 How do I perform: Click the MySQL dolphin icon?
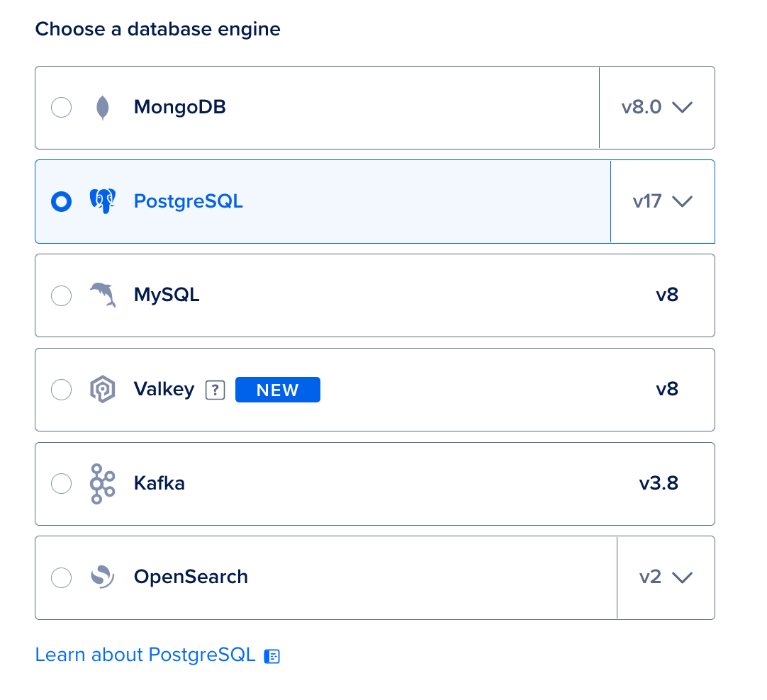(x=103, y=295)
